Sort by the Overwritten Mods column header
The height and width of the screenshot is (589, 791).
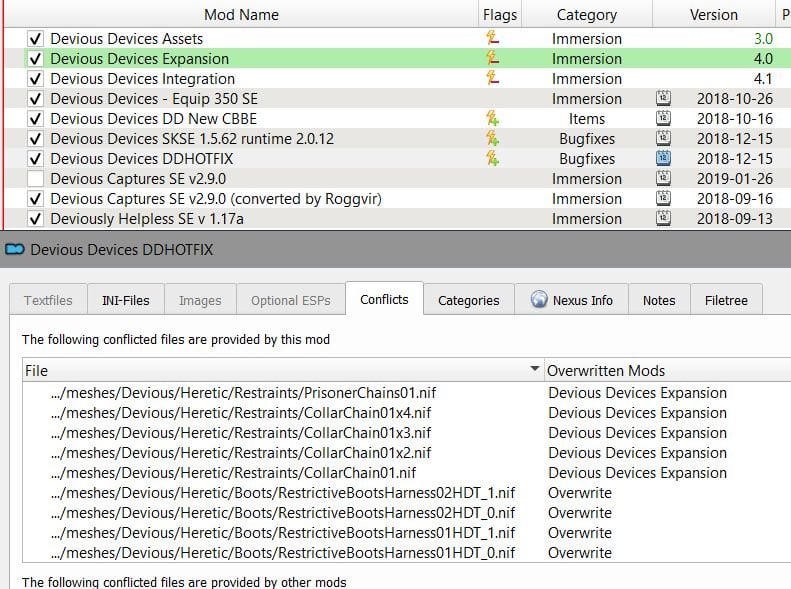click(x=667, y=371)
